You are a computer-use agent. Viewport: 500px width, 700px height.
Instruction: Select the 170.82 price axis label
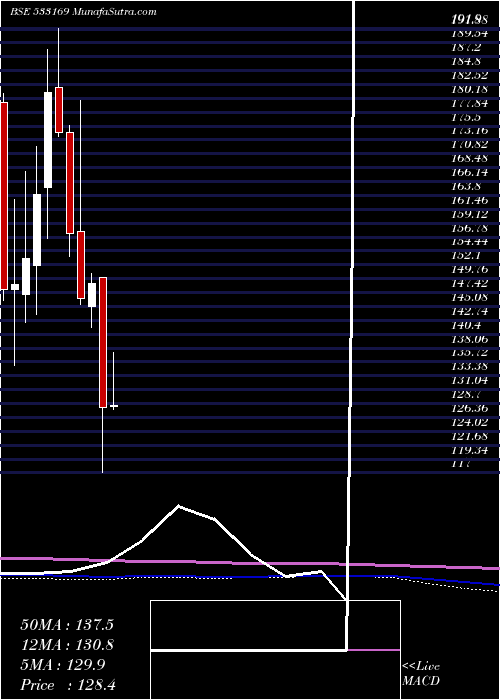469,144
